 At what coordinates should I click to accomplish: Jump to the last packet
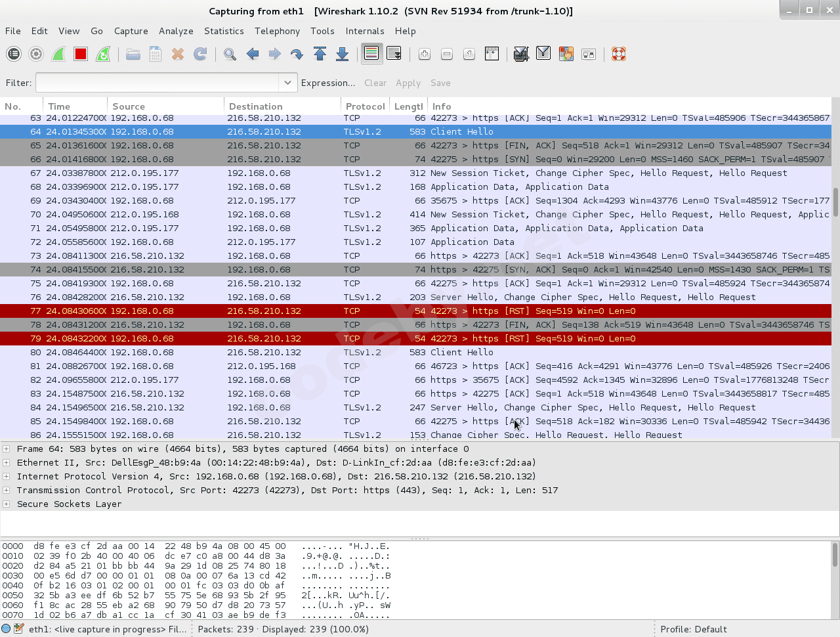[342, 54]
